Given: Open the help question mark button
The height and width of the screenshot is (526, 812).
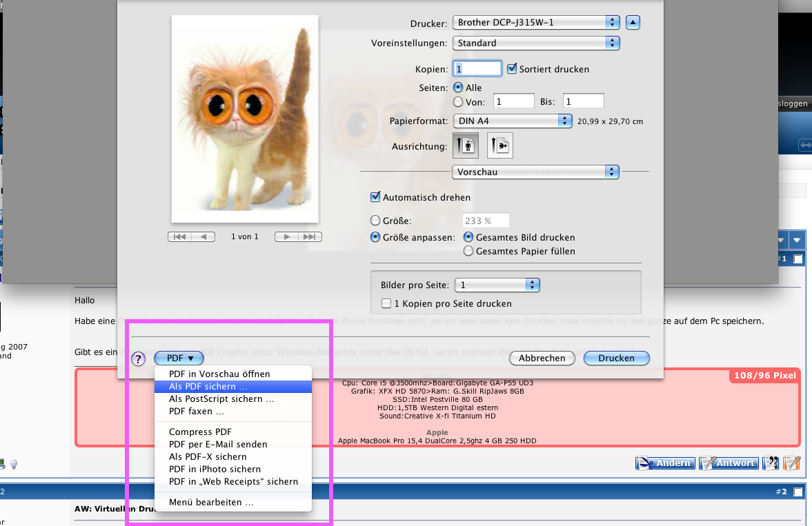Looking at the screenshot, I should [138, 358].
